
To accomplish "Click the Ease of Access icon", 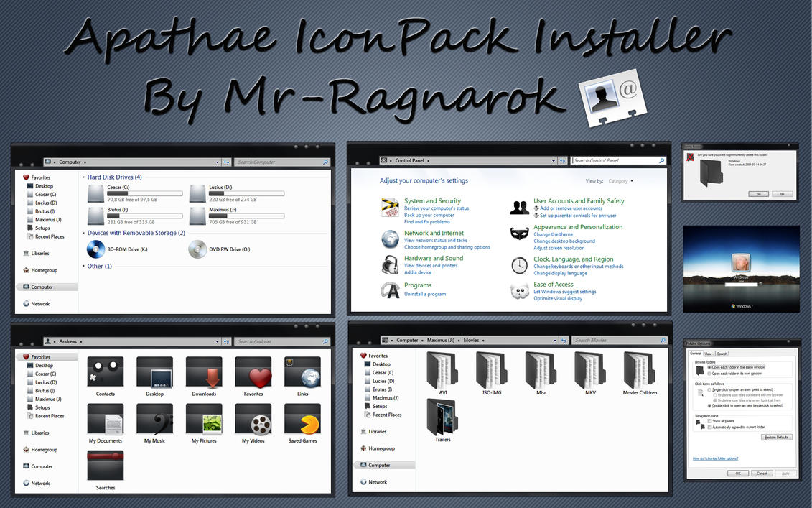I will [519, 291].
